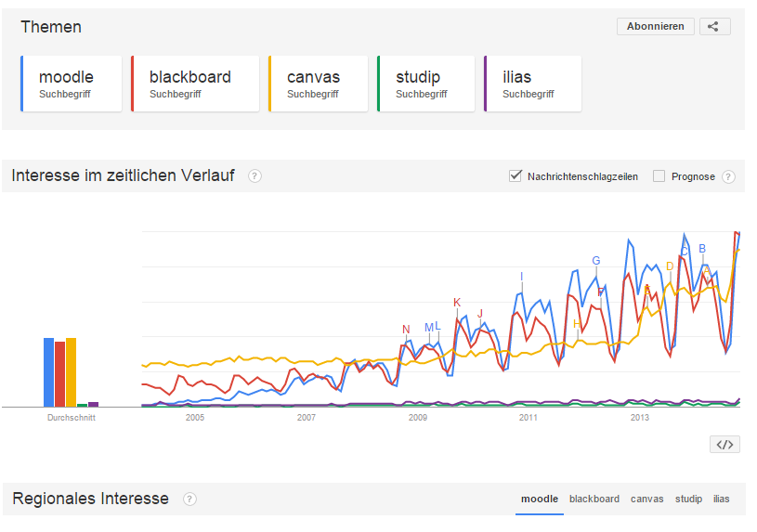This screenshot has height=532, width=757.
Task: Select the ilias search term card
Action: coord(533,84)
